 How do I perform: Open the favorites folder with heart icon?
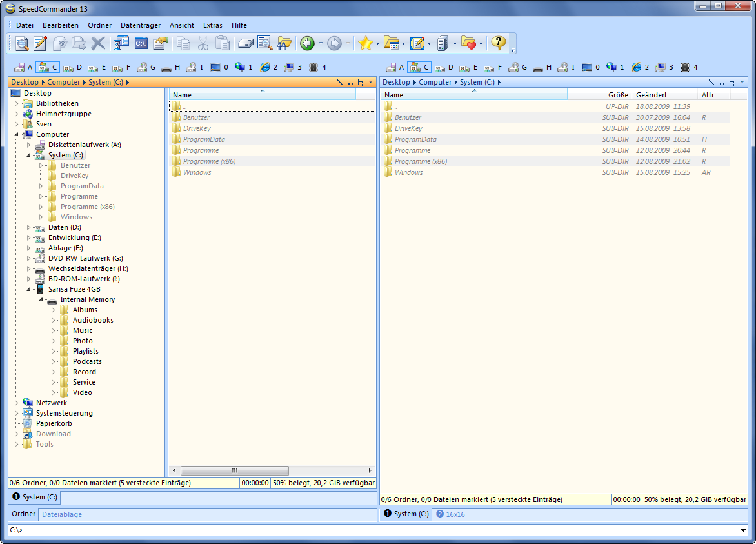(x=469, y=44)
